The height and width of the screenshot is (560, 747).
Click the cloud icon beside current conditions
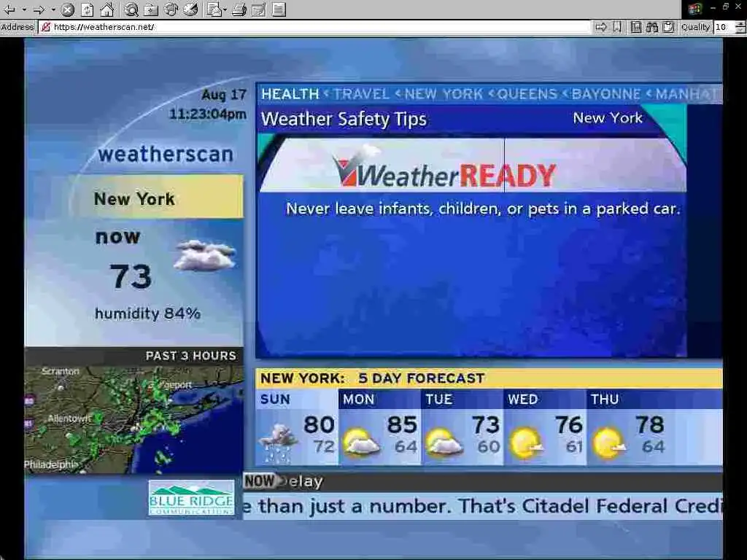tap(204, 256)
